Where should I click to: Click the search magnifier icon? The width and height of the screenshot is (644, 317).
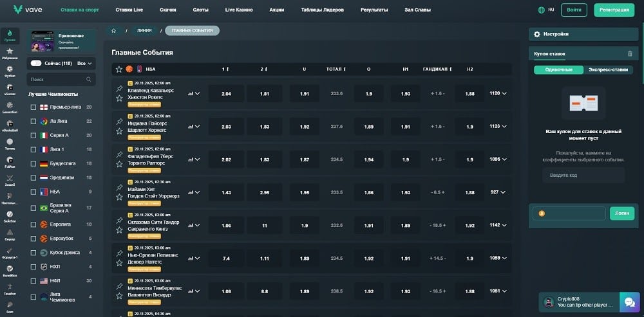[89, 80]
